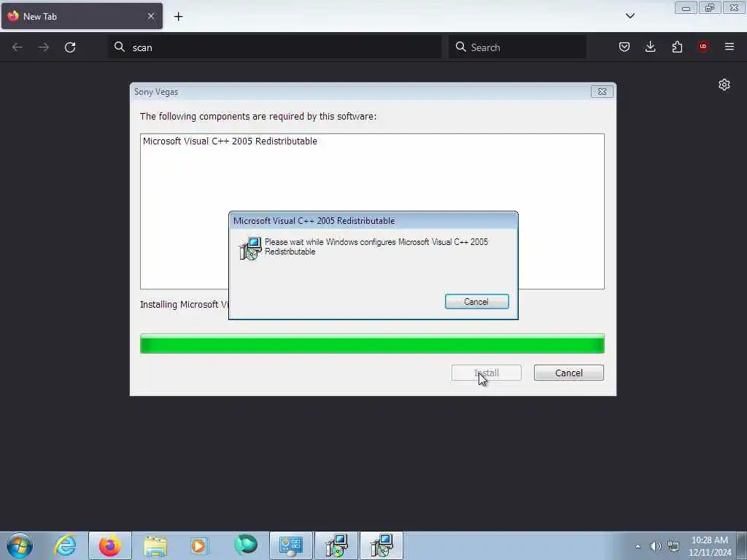Cancel the Sony Vegas installer
The height and width of the screenshot is (560, 747).
click(569, 373)
